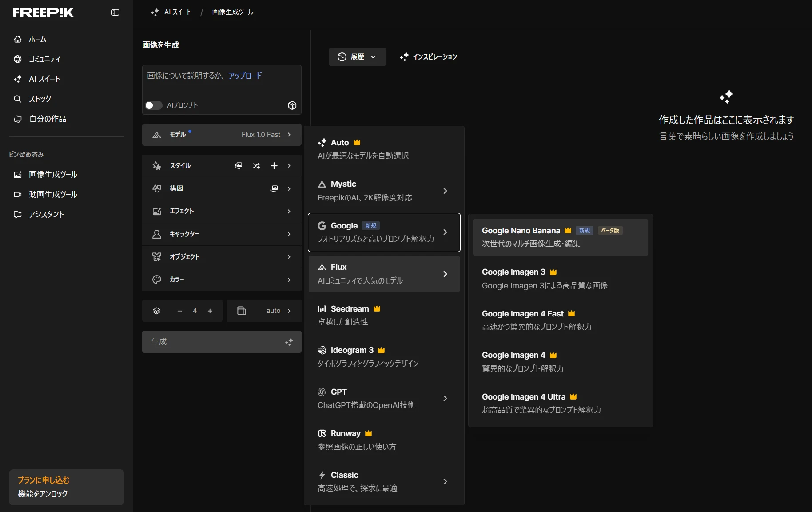The width and height of the screenshot is (812, 512).
Task: Click the Classic lightning bolt icon
Action: (322, 475)
